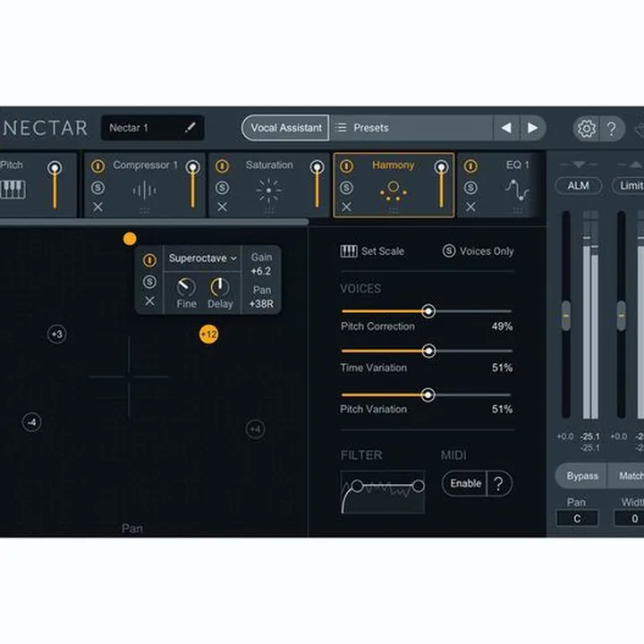The image size is (644, 644).
Task: Enable MIDI mode
Action: click(465, 483)
